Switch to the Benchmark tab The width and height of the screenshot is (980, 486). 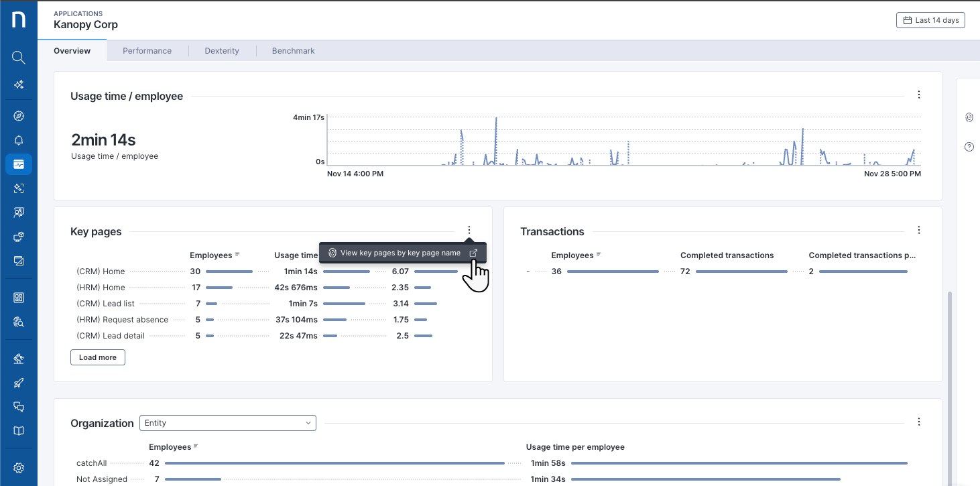coord(293,51)
